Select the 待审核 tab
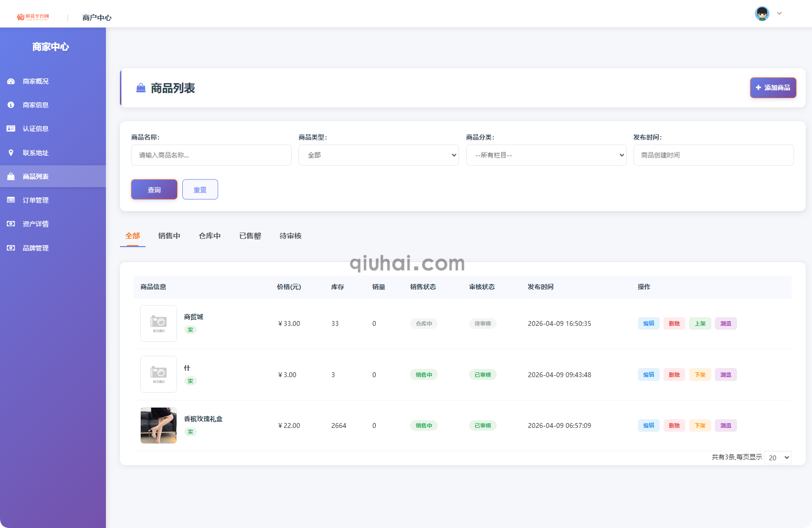 pos(290,236)
